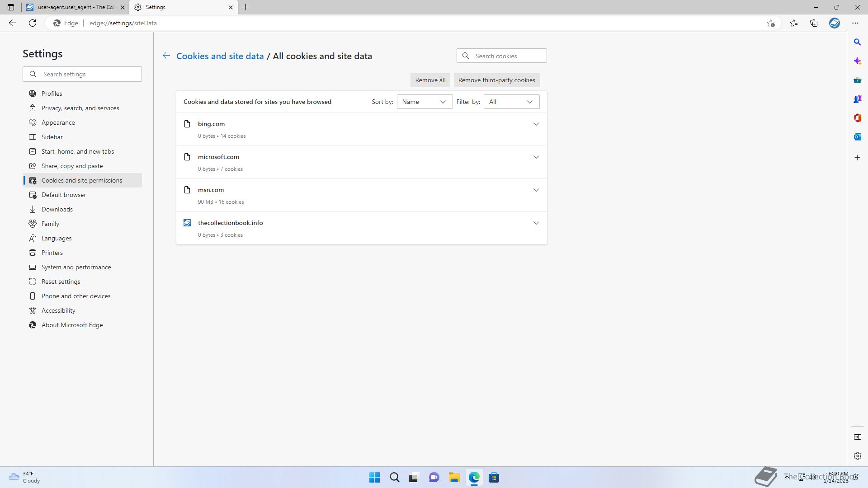This screenshot has height=488, width=868.
Task: Click the sidebar plus to customize apps
Action: 857,158
